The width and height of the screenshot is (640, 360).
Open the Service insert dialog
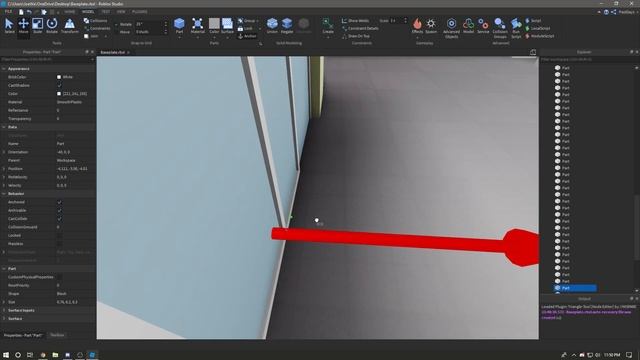(483, 26)
